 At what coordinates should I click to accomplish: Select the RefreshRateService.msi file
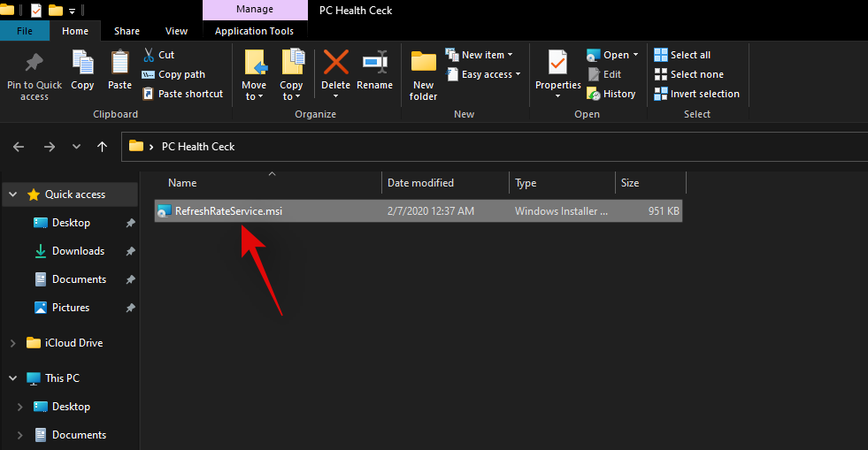point(228,211)
